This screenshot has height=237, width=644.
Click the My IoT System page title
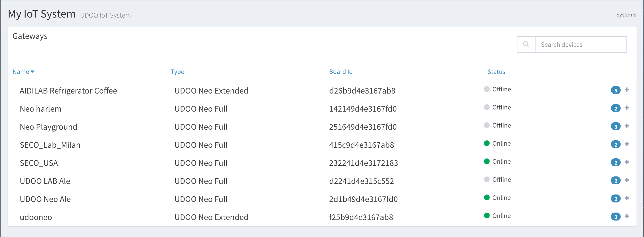[42, 14]
